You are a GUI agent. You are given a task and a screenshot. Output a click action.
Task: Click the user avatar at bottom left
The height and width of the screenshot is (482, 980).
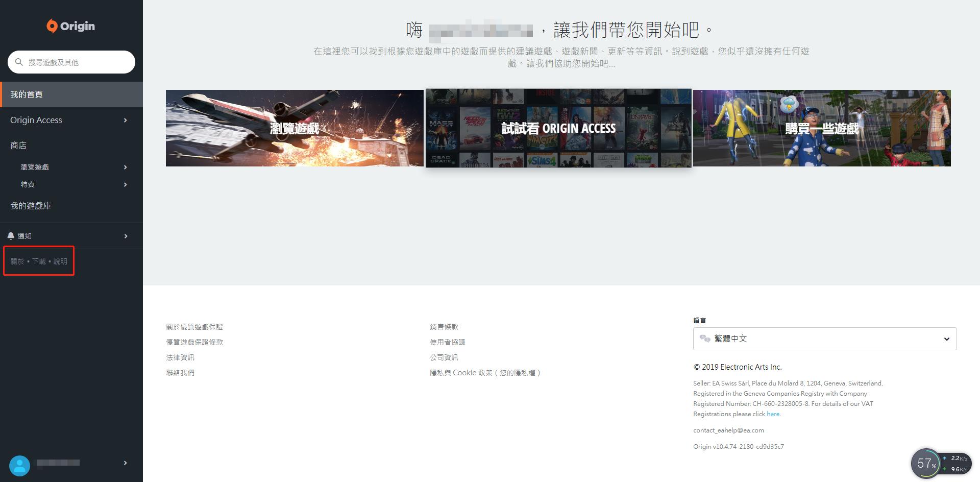20,465
